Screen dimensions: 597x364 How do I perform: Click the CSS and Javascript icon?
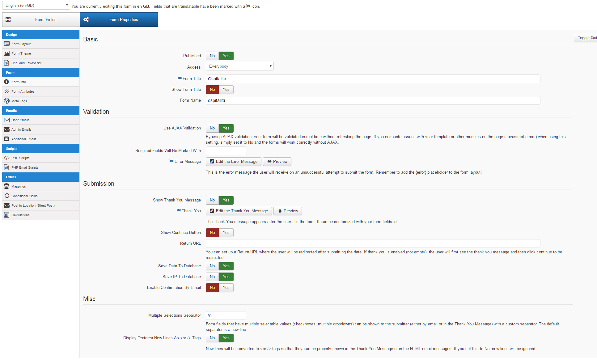tap(6, 63)
